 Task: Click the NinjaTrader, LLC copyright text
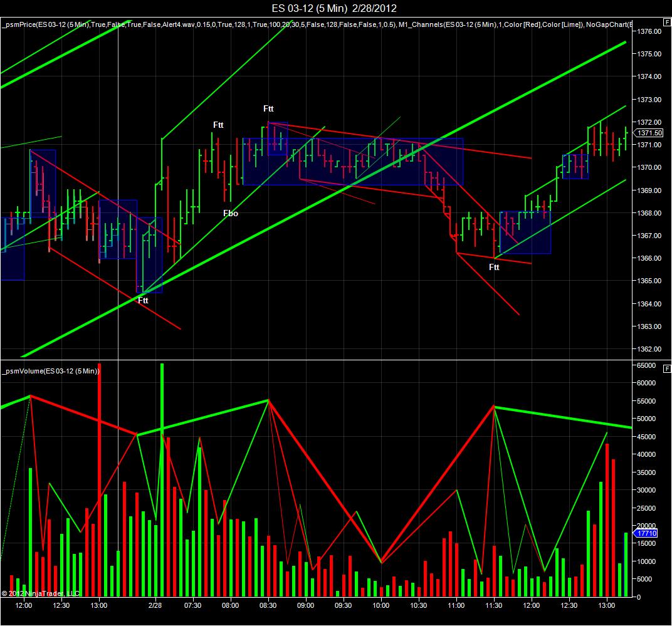pyautogui.click(x=41, y=593)
